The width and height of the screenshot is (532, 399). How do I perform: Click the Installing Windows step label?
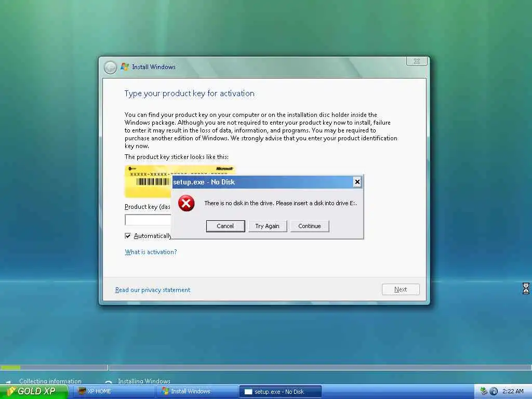[x=144, y=381]
